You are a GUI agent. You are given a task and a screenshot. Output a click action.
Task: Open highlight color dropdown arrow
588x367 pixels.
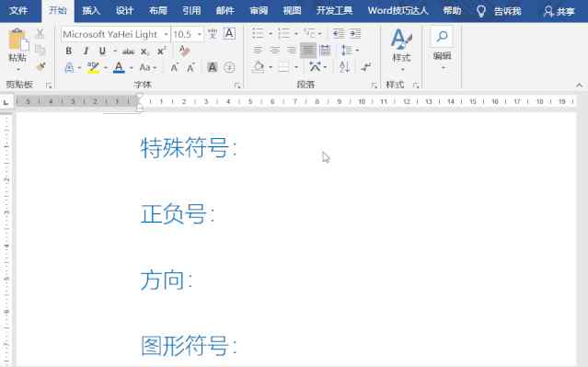click(106, 68)
